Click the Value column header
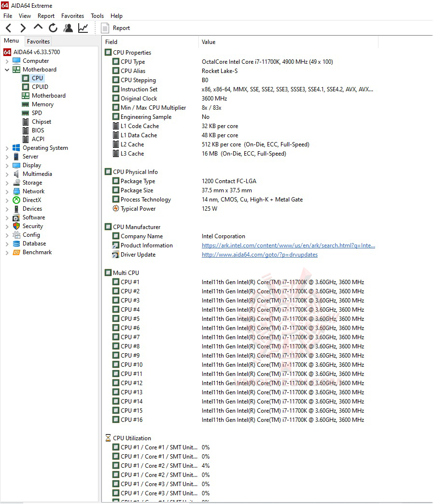434x504 pixels. (x=288, y=42)
